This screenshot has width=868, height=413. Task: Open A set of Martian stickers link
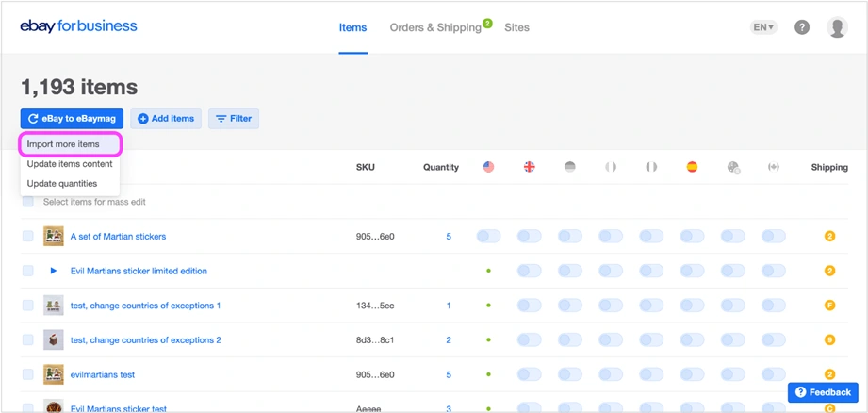118,237
